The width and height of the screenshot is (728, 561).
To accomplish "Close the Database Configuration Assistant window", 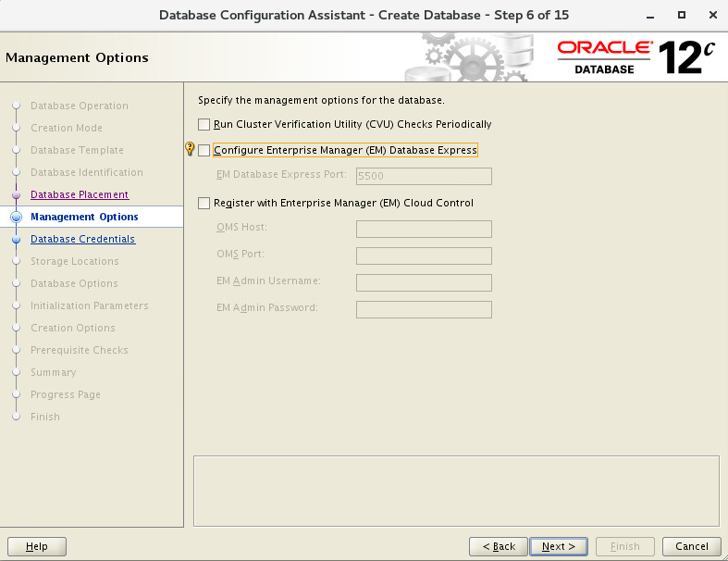I will click(713, 15).
